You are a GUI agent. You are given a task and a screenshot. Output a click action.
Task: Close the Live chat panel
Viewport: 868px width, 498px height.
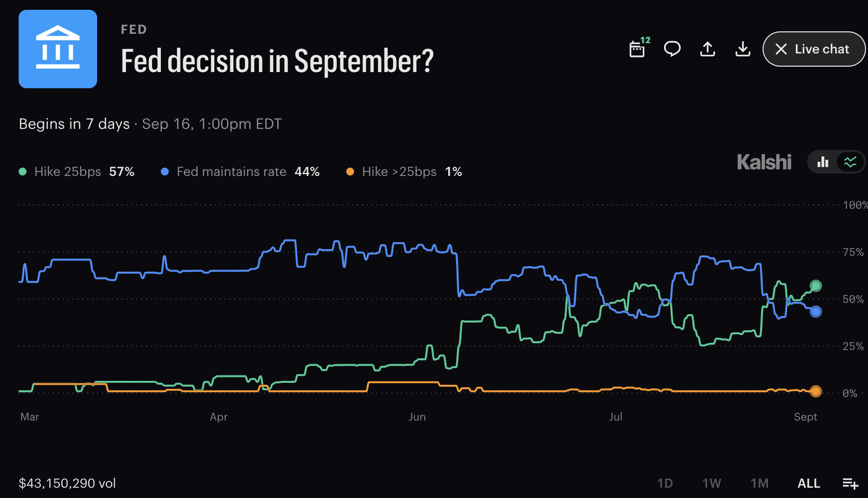(x=814, y=49)
